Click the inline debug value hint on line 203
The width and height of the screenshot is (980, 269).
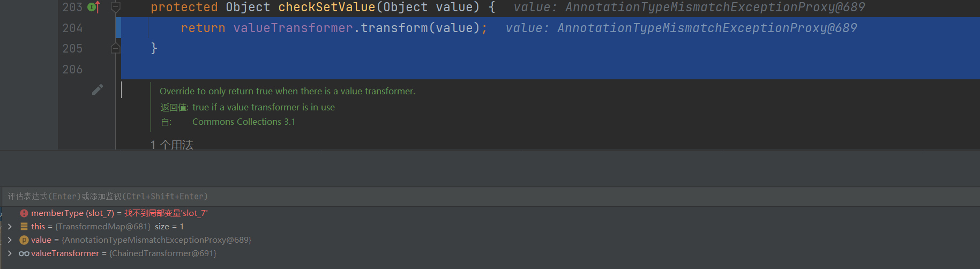tap(689, 8)
